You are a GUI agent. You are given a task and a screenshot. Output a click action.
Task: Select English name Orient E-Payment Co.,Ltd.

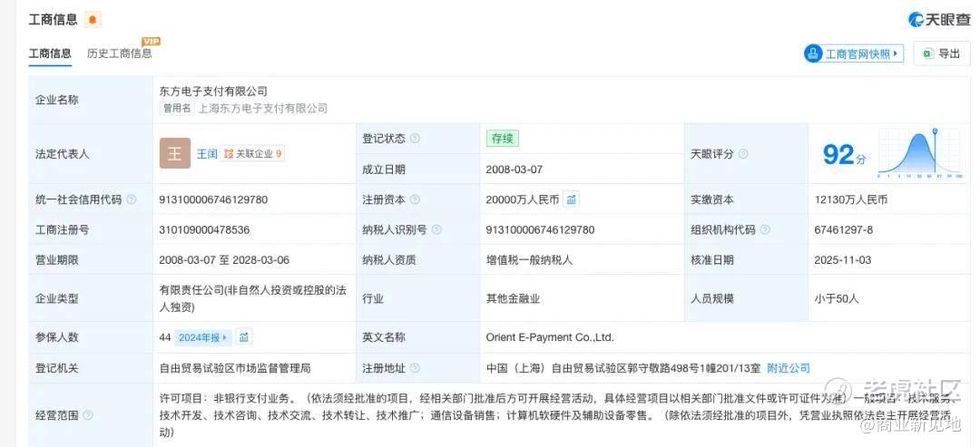[x=550, y=337]
